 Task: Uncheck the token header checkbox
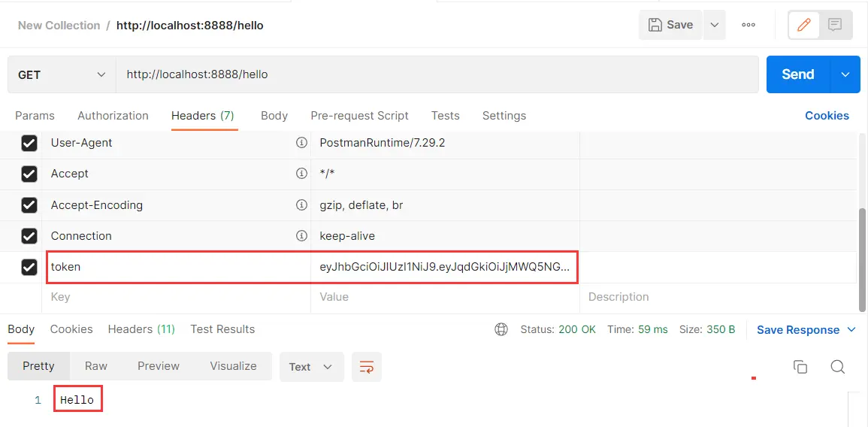(x=29, y=267)
